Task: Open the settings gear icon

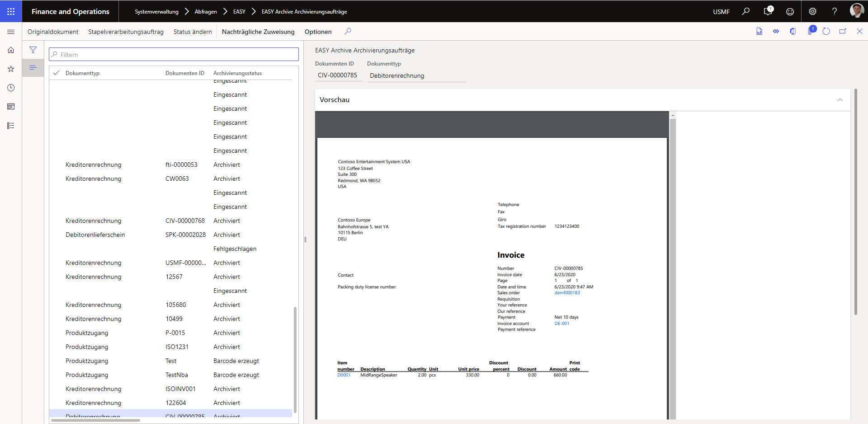Action: click(x=812, y=11)
